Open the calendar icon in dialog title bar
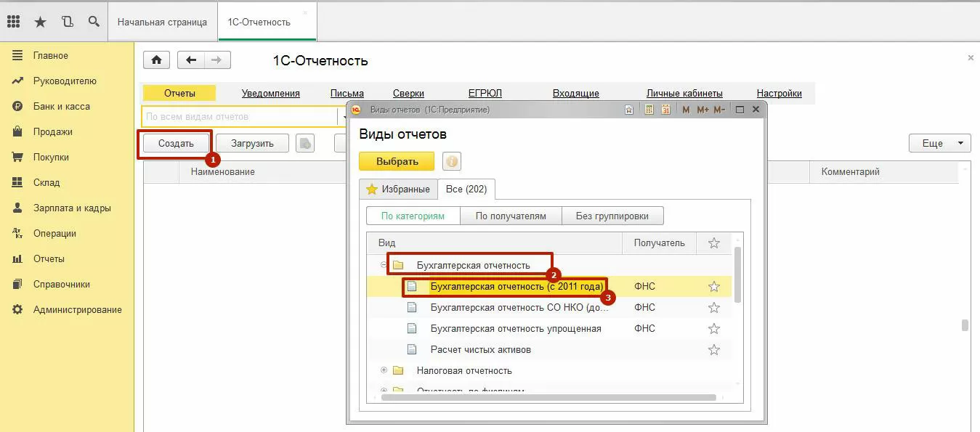 click(665, 110)
